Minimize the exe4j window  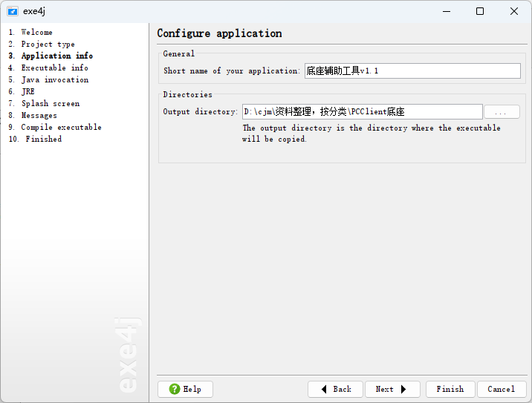pos(447,11)
